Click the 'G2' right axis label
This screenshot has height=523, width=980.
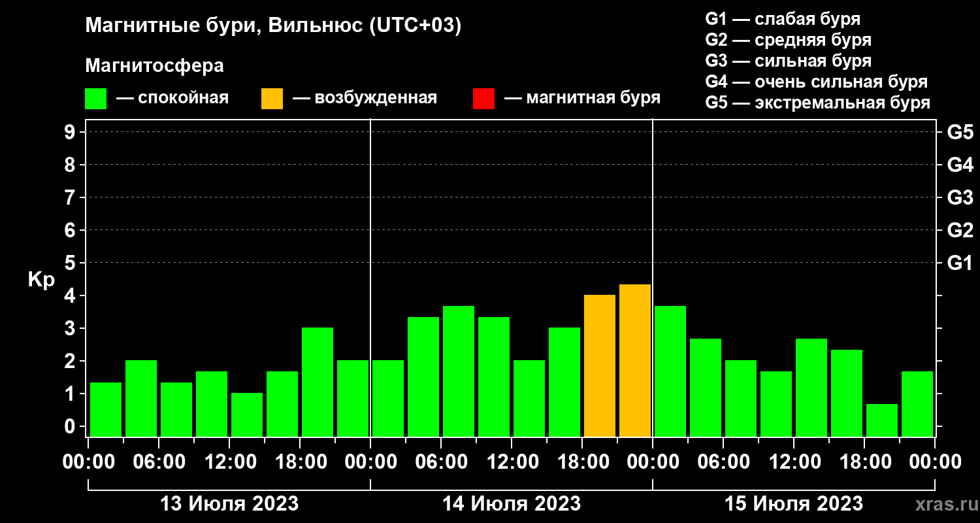[960, 230]
